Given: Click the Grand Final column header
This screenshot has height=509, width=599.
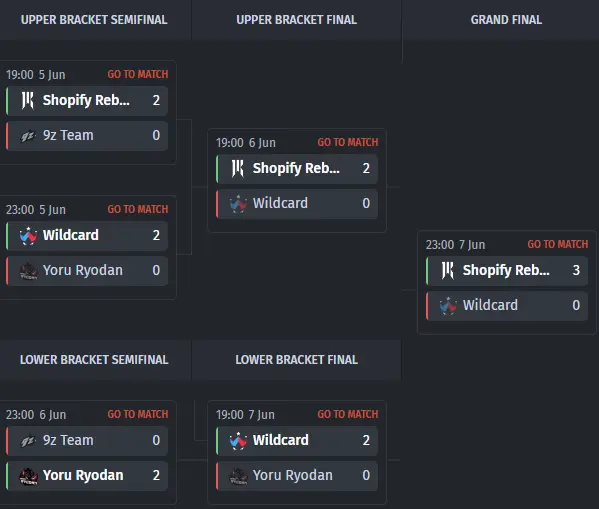Looking at the screenshot, I should [506, 20].
